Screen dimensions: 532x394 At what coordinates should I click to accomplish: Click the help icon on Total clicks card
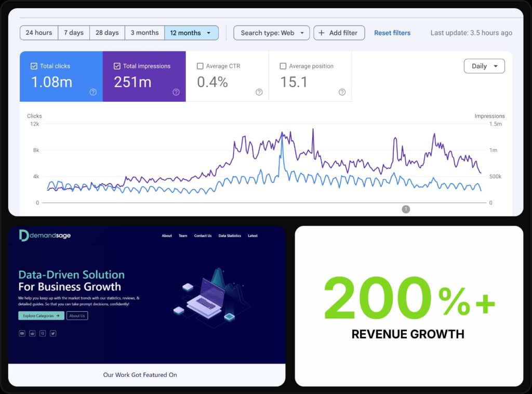pos(92,92)
